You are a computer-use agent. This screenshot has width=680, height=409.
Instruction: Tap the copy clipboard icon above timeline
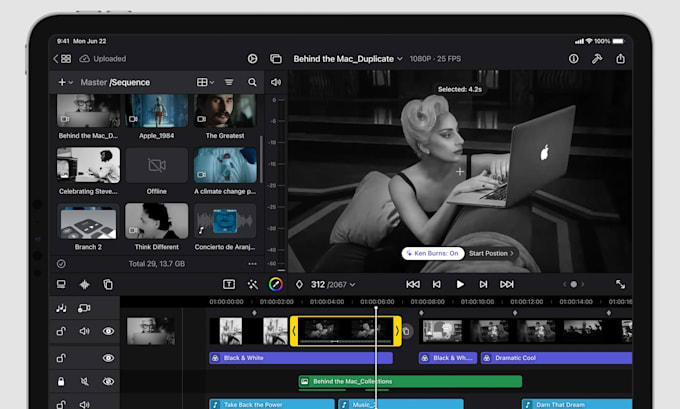click(x=108, y=285)
